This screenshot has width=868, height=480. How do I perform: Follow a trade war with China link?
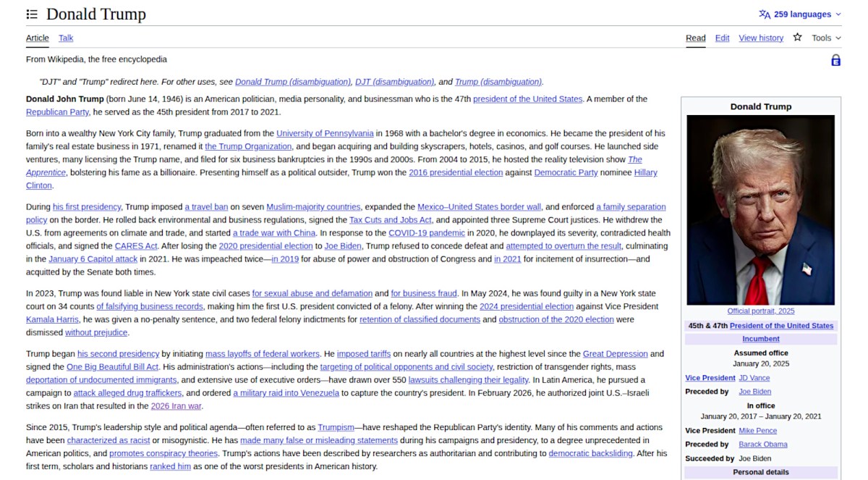click(274, 233)
